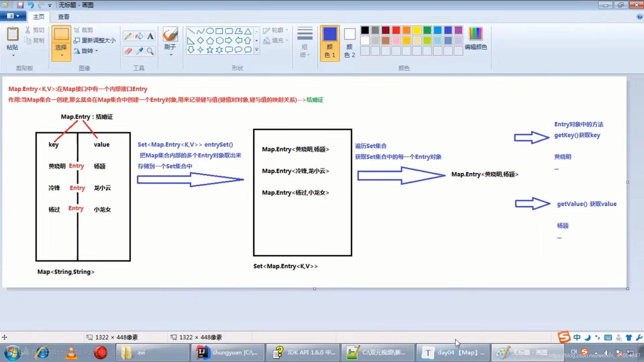The image size is (644, 362).
Task: Choose the five-point star shape
Action: (210, 50)
